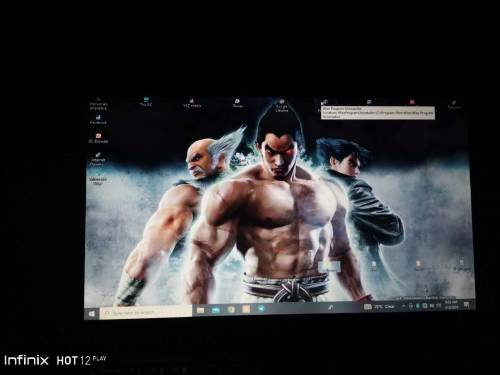Select the UC Browser desktop shortcut
The width and height of the screenshot is (500, 375).
coord(98,138)
